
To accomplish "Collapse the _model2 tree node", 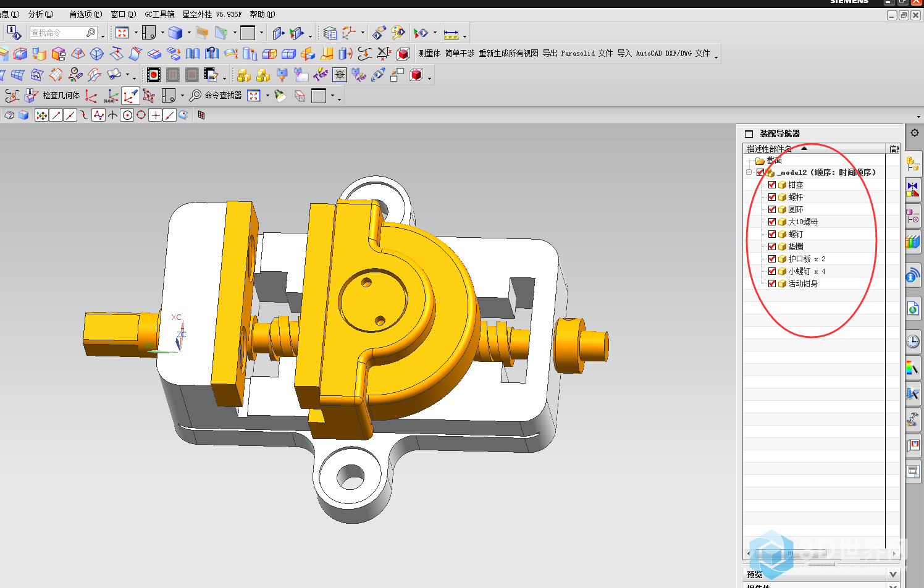I will coord(749,172).
